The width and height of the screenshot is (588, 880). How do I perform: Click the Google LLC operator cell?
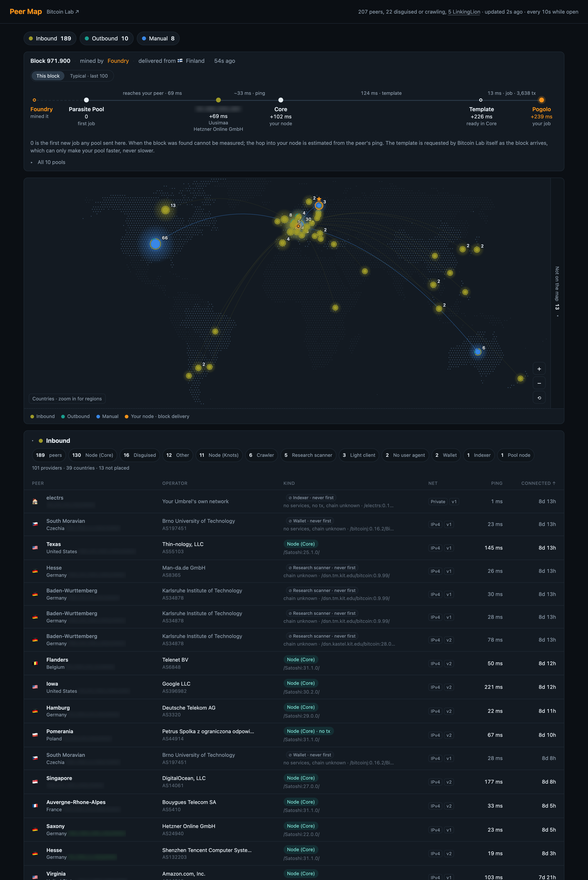(x=176, y=687)
